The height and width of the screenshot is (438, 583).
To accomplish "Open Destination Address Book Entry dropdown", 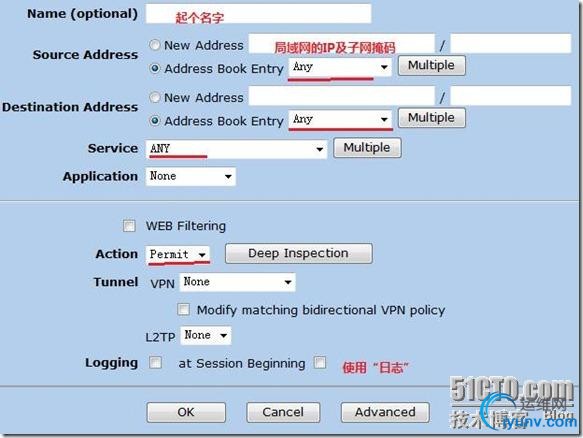I will [340, 120].
